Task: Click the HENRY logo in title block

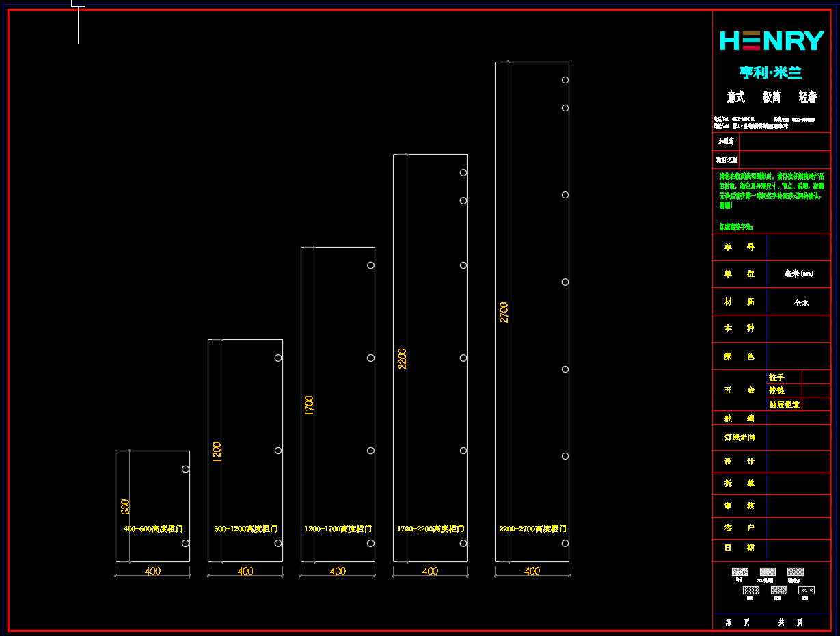Action: coord(772,41)
